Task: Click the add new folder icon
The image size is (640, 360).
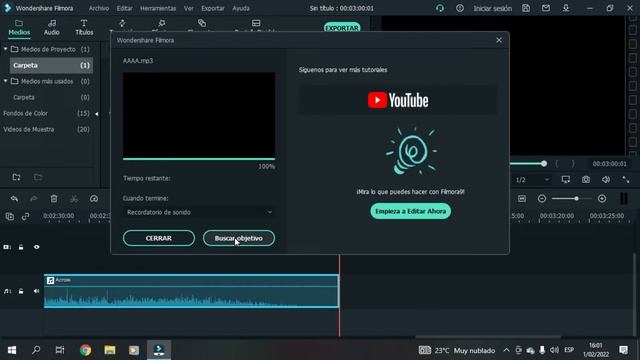Action: pos(16,177)
